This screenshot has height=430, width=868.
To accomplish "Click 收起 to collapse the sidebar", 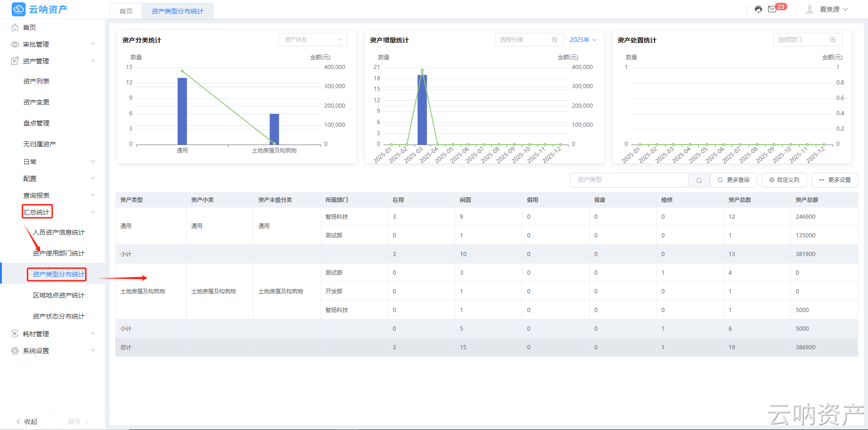I will pyautogui.click(x=27, y=421).
